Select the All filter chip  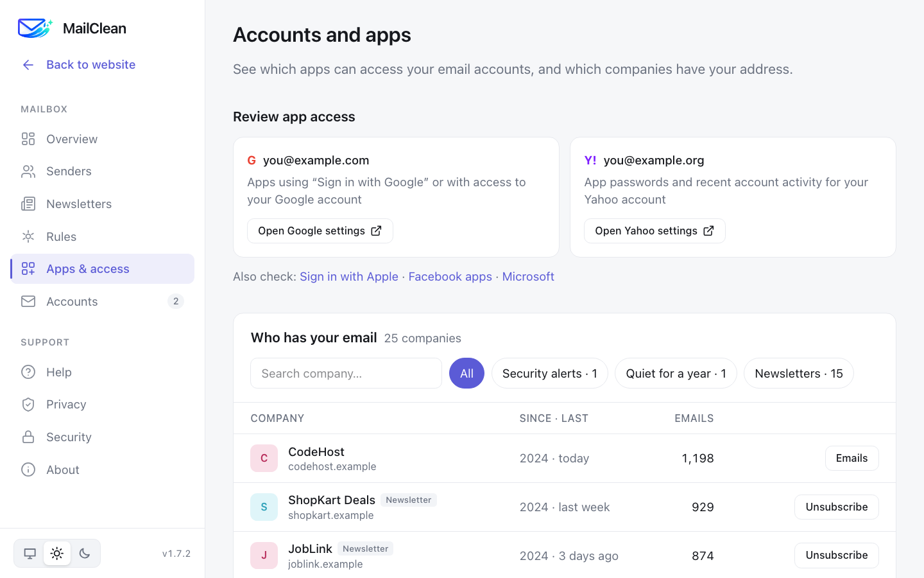pos(466,373)
